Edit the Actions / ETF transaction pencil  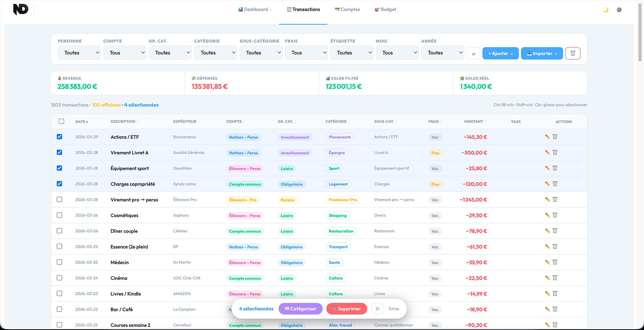point(548,137)
